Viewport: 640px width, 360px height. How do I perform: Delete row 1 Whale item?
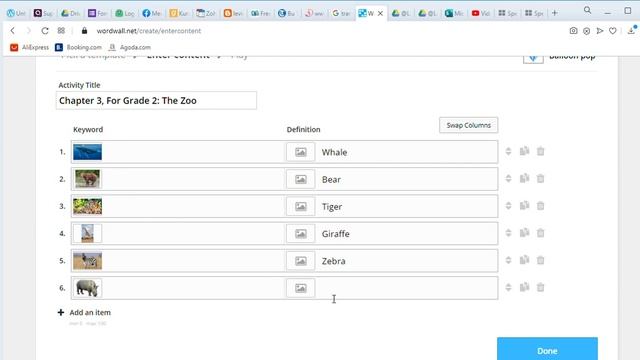pos(540,151)
